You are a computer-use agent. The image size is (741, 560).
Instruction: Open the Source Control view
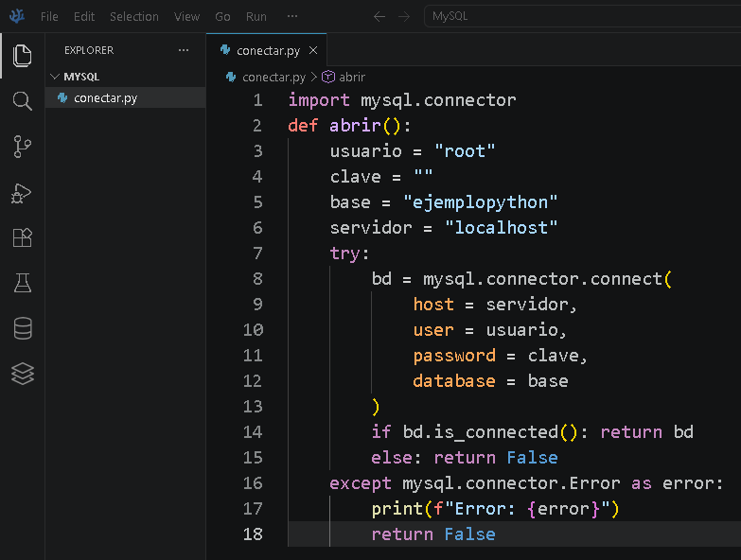tap(22, 147)
